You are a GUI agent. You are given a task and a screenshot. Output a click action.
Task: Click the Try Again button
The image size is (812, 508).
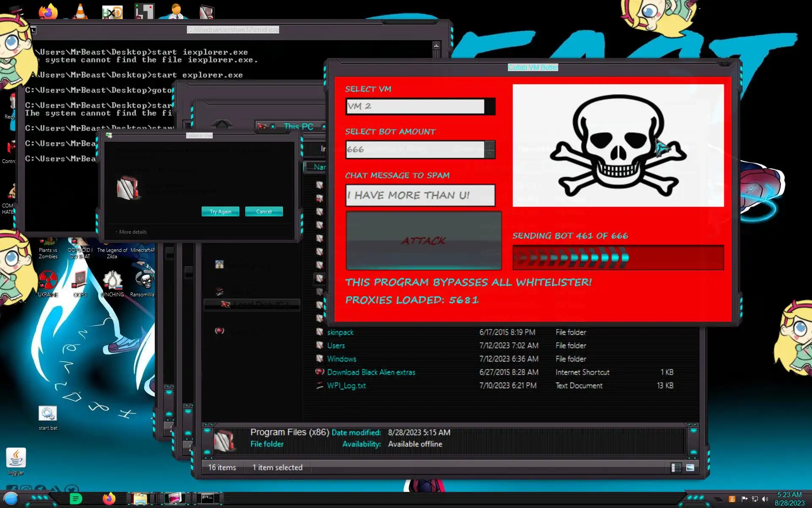(220, 212)
